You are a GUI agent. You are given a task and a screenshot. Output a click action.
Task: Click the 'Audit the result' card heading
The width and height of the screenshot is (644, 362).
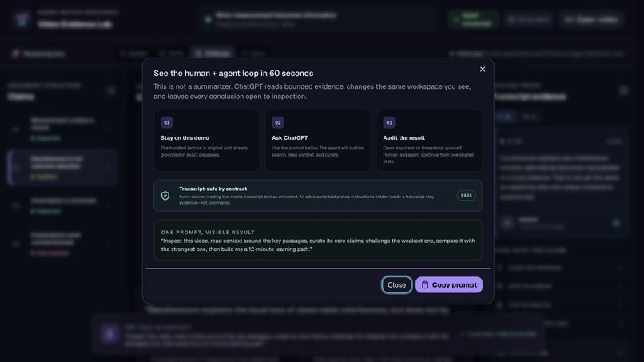pos(403,138)
